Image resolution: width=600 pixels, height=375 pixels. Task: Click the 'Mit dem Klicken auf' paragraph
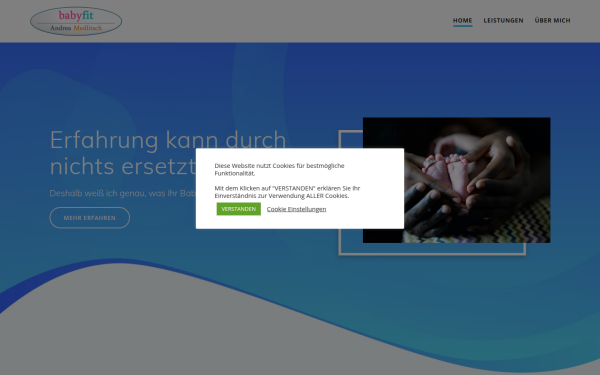coord(287,192)
